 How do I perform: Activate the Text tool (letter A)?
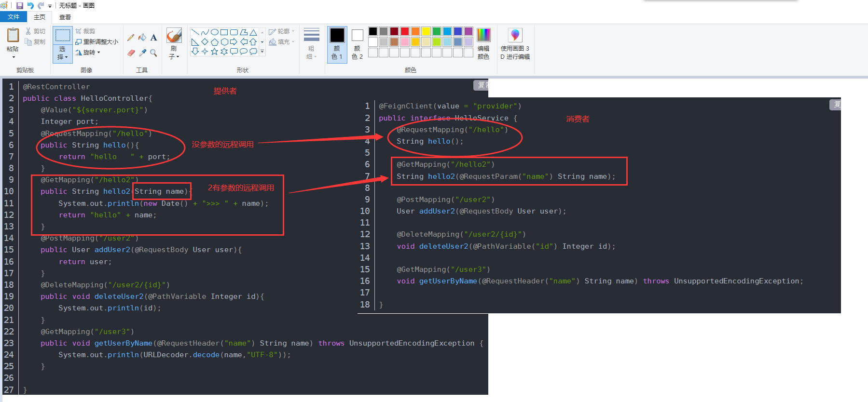click(x=153, y=38)
